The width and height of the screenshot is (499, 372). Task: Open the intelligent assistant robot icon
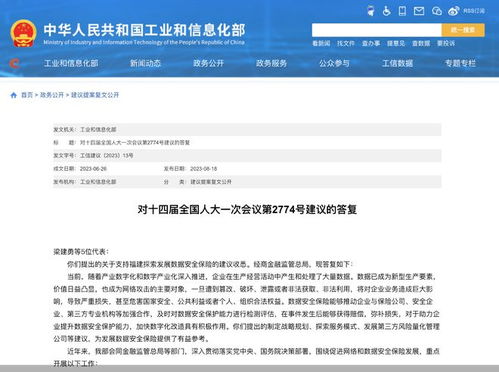coord(370,11)
